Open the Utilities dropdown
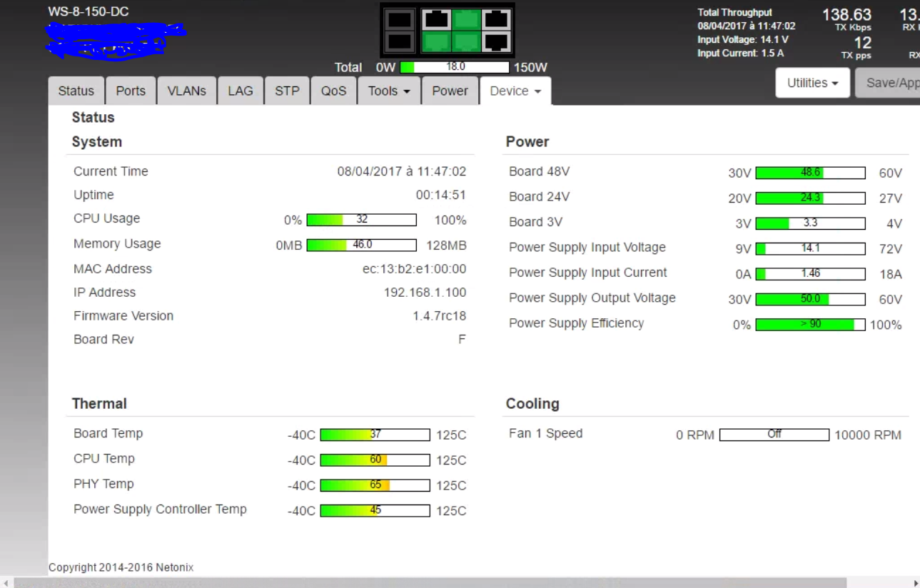This screenshot has width=920, height=588. pos(812,83)
